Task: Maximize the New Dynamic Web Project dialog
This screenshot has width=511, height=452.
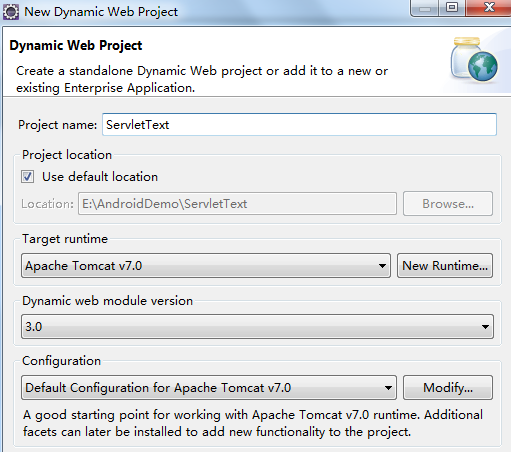Action: (452, 8)
